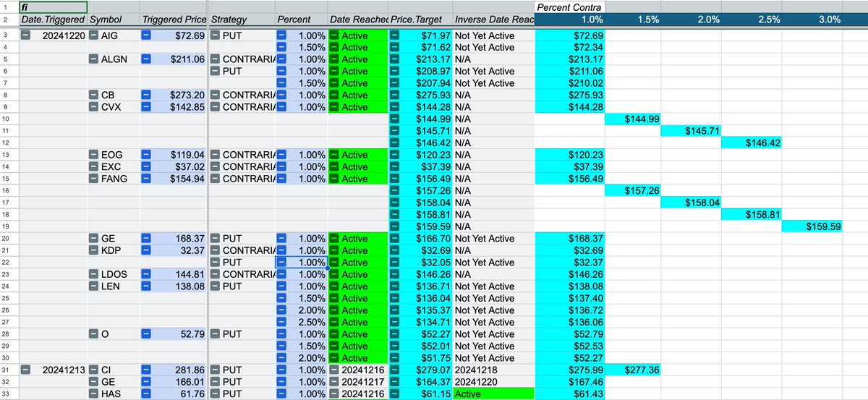
Task: Collapse minus button beside triggered price 52.79
Action: [x=146, y=333]
